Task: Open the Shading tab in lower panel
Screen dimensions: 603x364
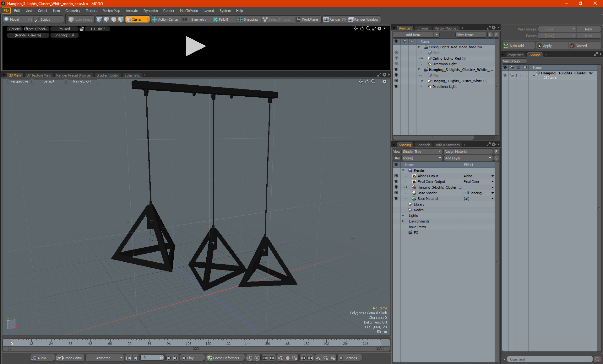Action: point(404,145)
